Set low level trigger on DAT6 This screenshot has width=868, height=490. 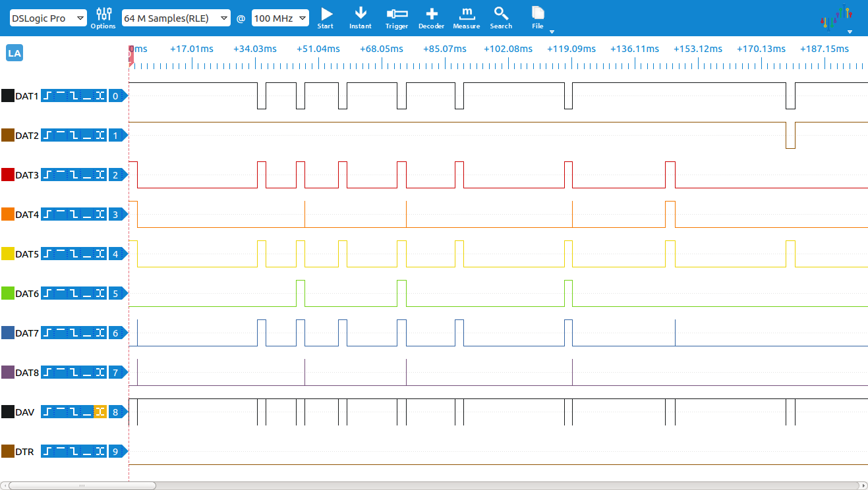[87, 294]
